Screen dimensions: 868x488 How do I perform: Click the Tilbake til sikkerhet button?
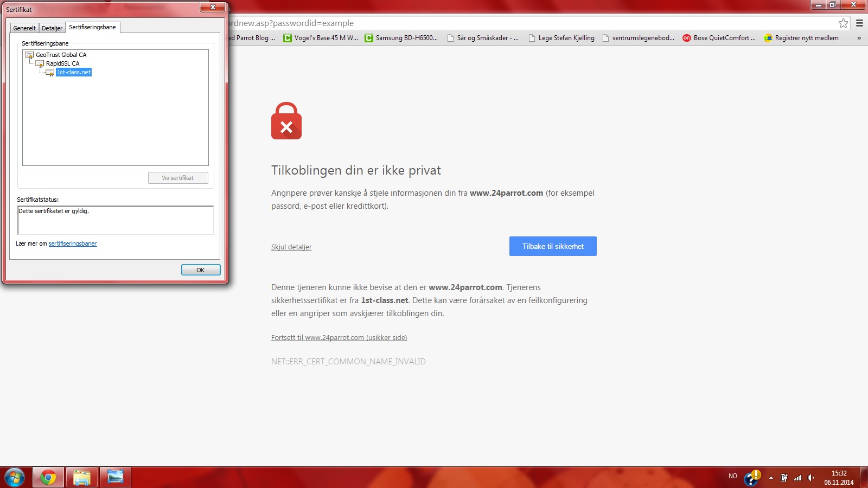tap(553, 246)
